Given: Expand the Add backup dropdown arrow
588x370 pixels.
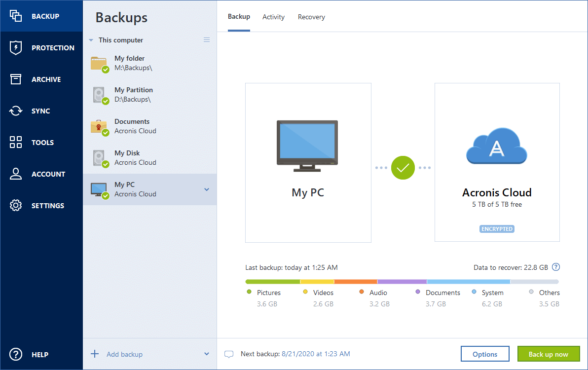Looking at the screenshot, I should coord(207,354).
